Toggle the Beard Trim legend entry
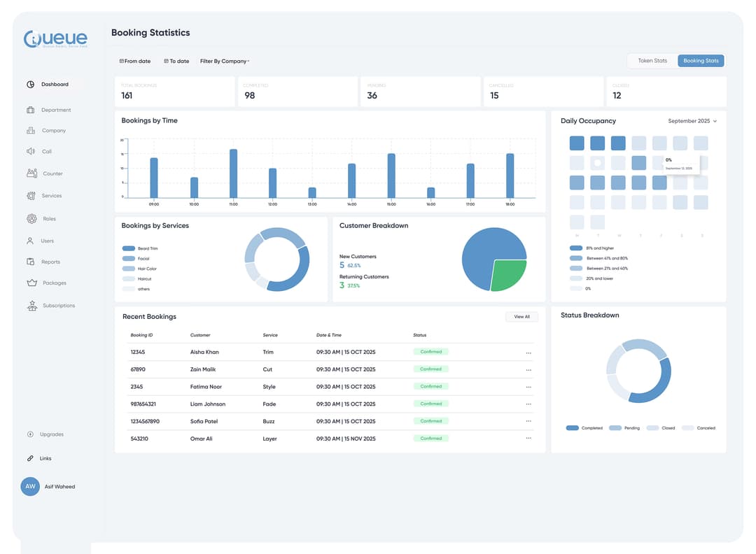 click(x=138, y=248)
